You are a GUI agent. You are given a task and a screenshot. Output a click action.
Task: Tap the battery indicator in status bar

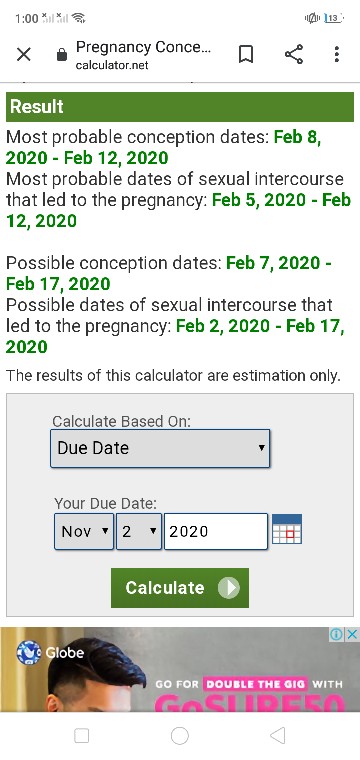click(x=333, y=18)
